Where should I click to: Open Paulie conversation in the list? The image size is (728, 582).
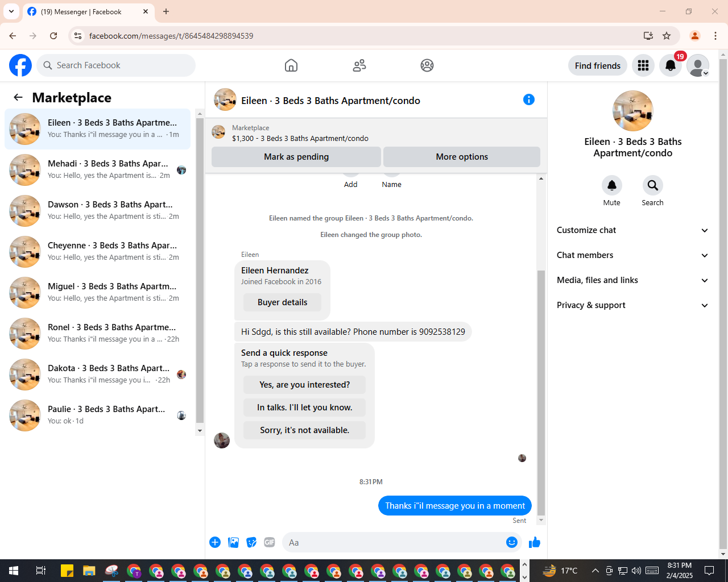pos(97,415)
